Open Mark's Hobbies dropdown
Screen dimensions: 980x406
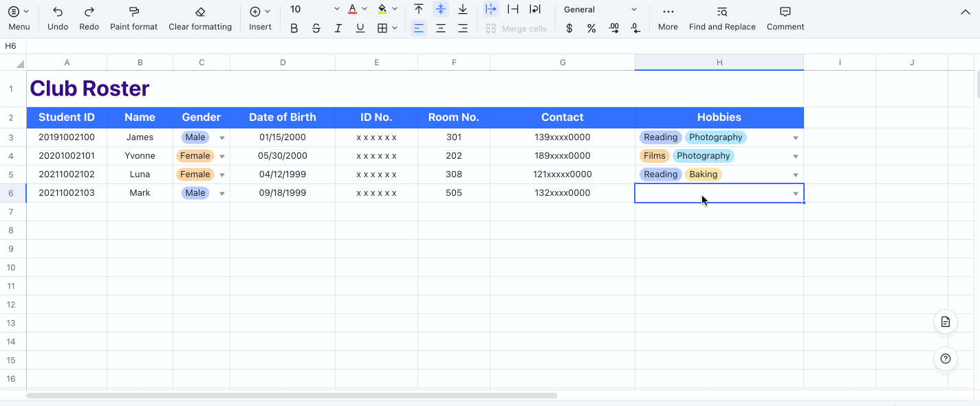tap(795, 193)
